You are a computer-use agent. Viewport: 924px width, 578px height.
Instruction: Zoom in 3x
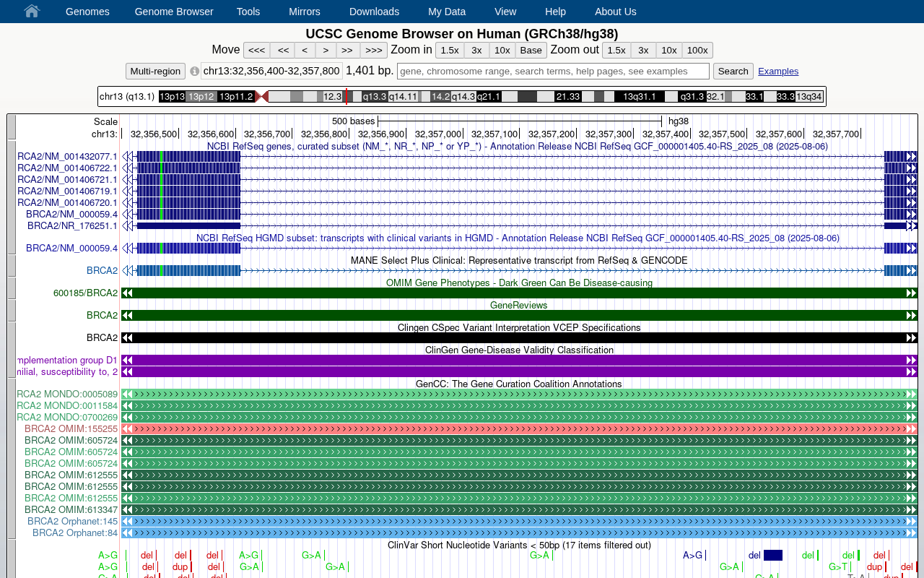[476, 51]
